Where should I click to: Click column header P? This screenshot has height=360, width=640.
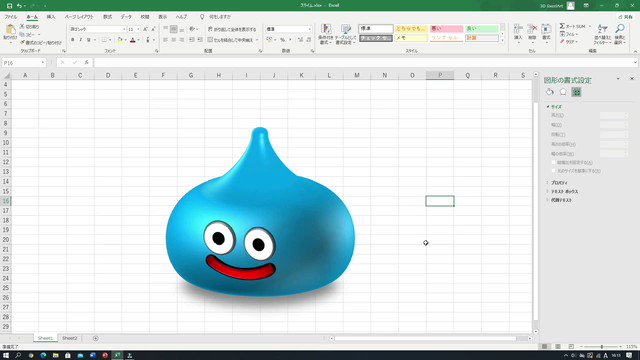[440, 76]
